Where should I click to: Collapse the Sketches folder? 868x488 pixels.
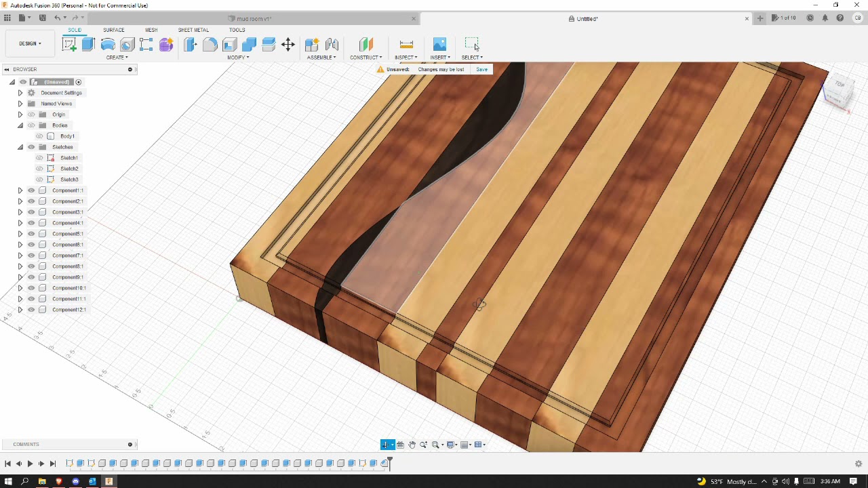click(20, 147)
